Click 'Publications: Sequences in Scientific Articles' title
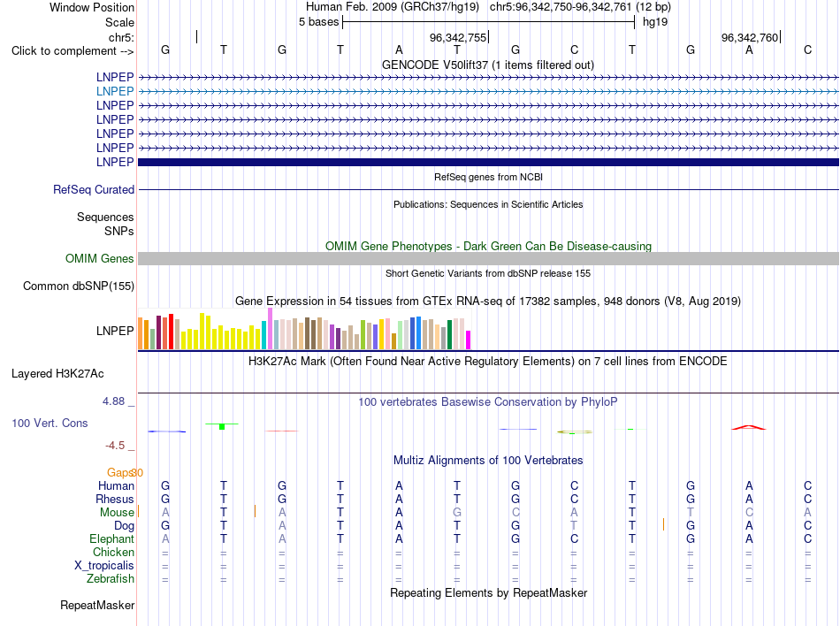The height and width of the screenshot is (626, 840). pos(488,204)
